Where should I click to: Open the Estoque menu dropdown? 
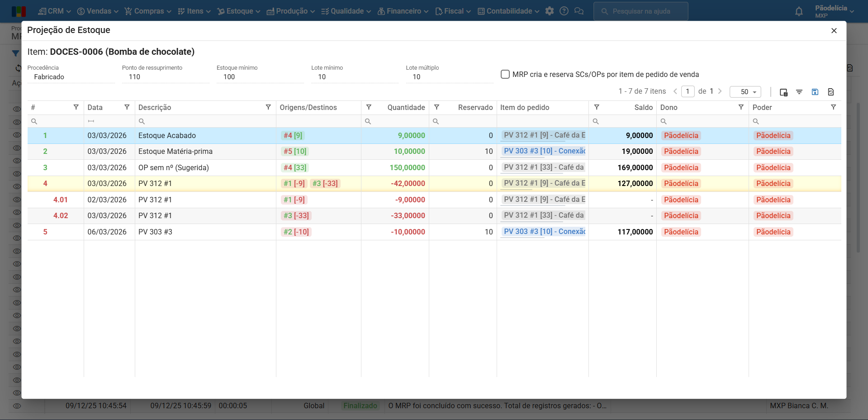point(239,11)
